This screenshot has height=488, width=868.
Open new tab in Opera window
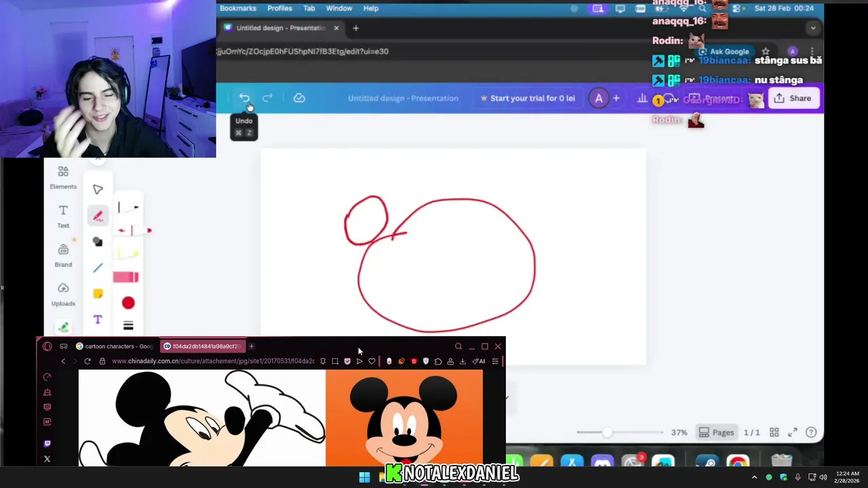click(x=252, y=346)
